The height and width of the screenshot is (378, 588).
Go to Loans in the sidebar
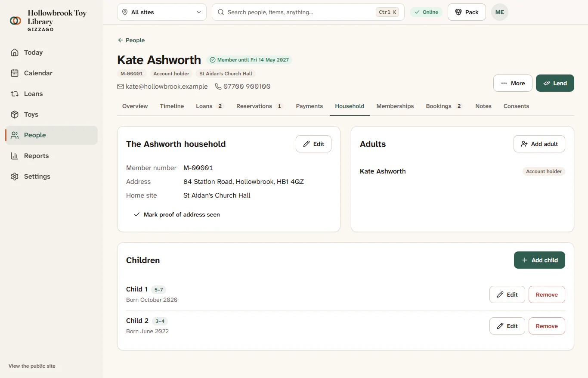point(51,94)
